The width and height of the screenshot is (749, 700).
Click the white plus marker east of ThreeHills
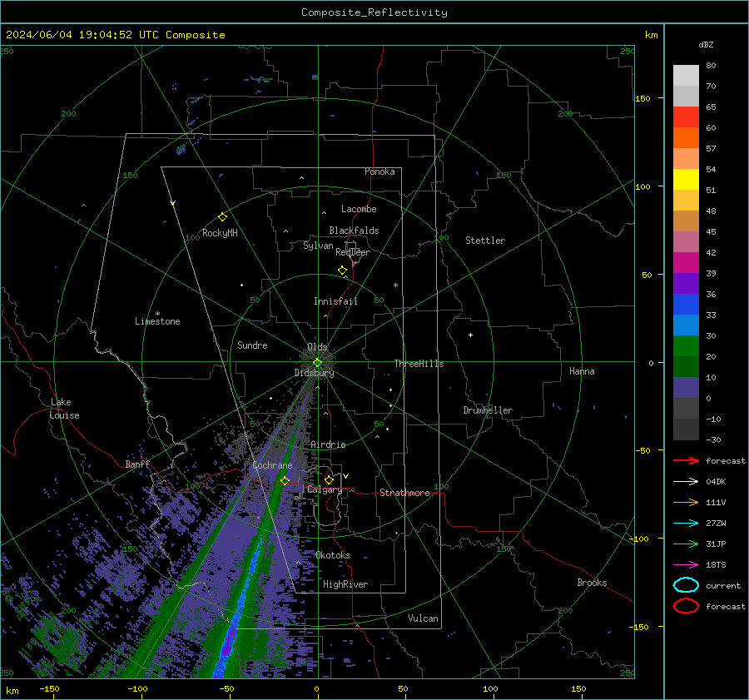tap(470, 335)
